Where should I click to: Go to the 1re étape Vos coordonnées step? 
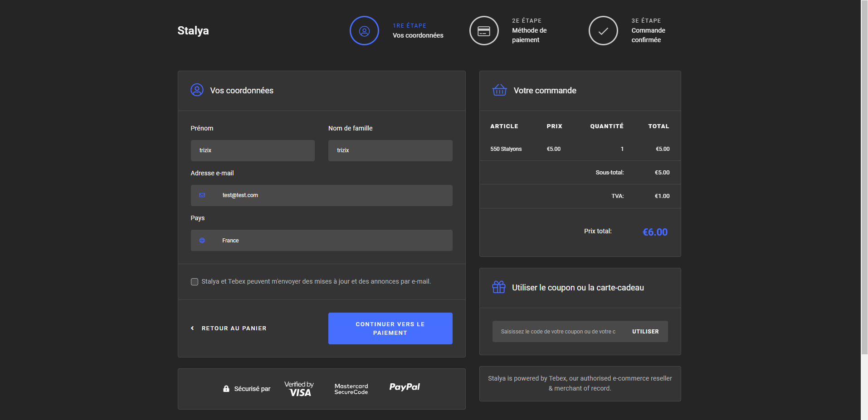(x=397, y=31)
